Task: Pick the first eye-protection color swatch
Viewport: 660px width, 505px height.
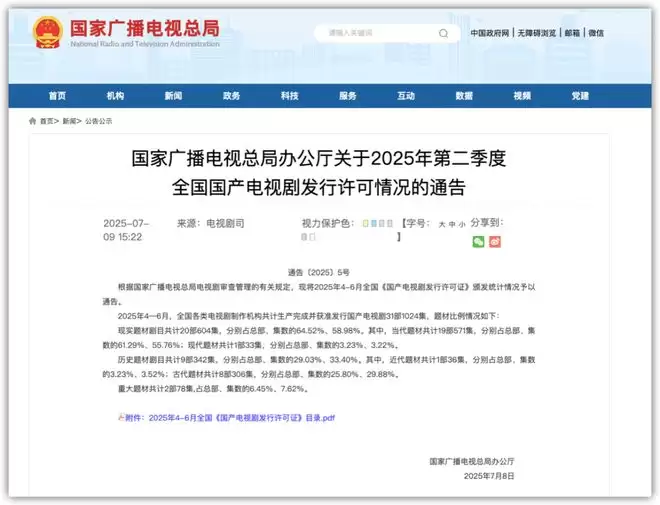Action: coord(363,225)
